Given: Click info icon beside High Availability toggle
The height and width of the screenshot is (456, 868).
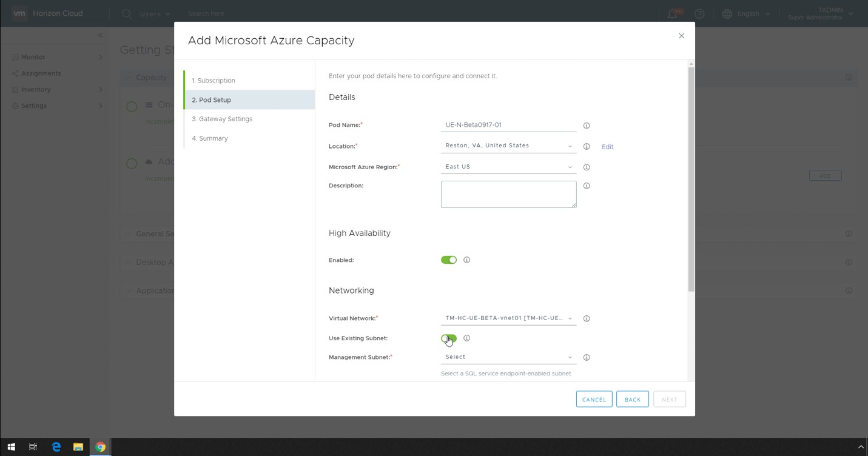Looking at the screenshot, I should point(466,260).
